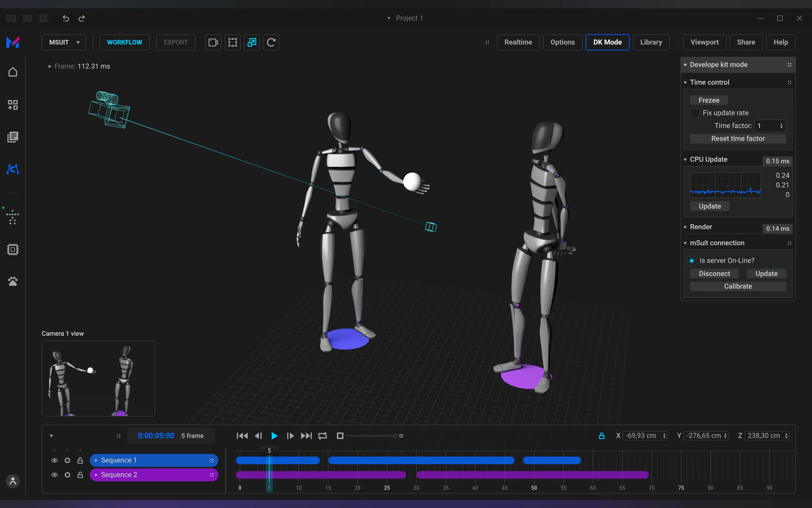Viewport: 812px width, 508px height.
Task: Open the Library tab
Action: coord(651,42)
